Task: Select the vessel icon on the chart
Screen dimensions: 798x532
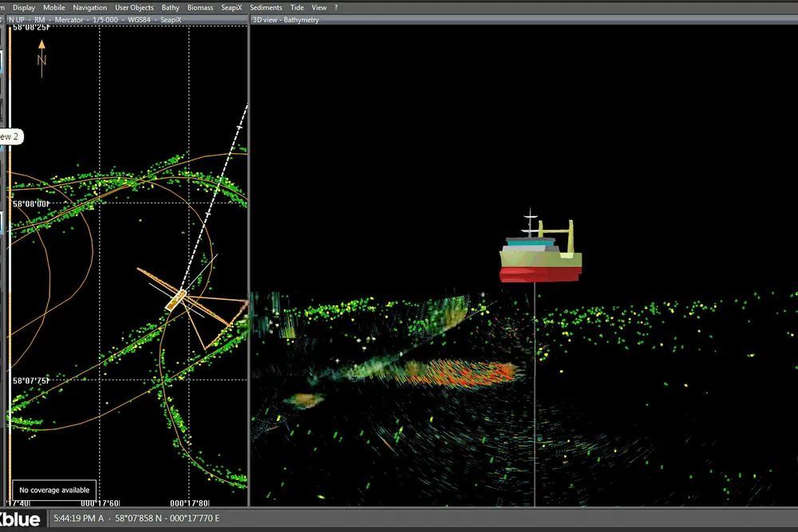Action: 176,300
